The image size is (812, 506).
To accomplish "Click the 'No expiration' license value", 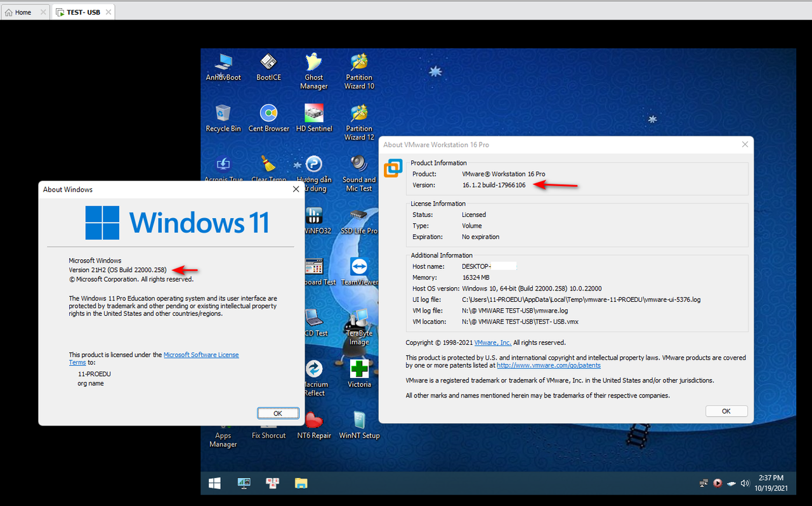I will [x=480, y=237].
